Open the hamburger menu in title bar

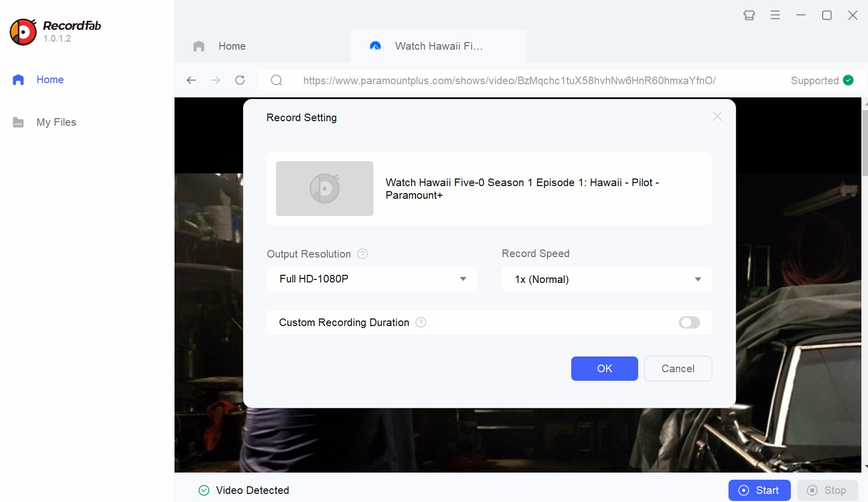(x=775, y=15)
